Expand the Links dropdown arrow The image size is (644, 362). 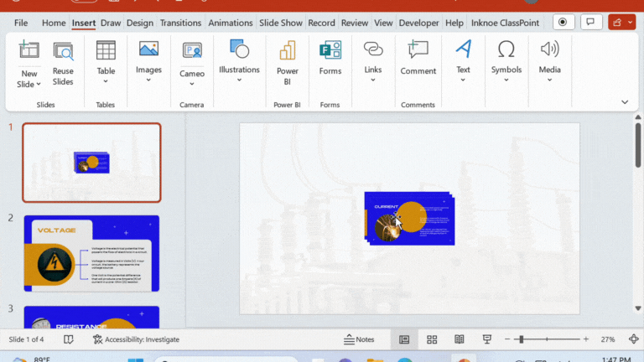[373, 80]
